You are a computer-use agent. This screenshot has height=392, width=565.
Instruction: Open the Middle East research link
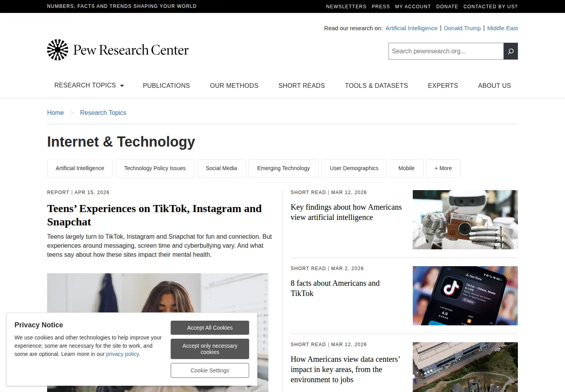point(503,28)
